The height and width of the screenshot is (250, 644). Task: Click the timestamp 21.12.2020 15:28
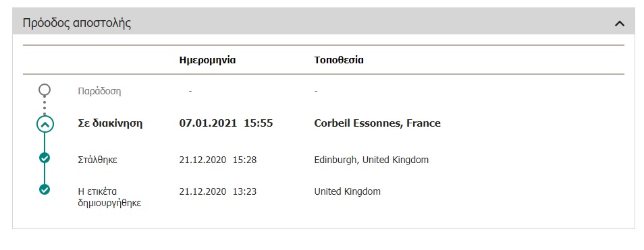pyautogui.click(x=217, y=160)
